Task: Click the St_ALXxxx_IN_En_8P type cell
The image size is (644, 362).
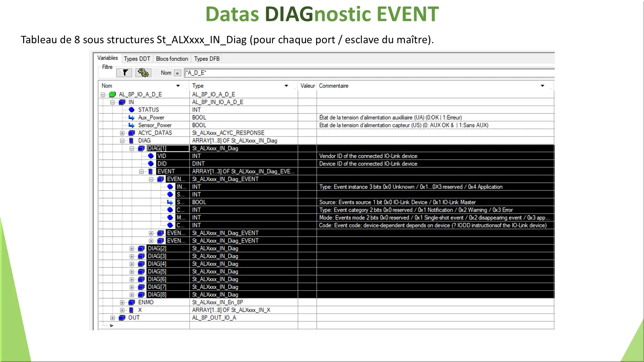Action: pyautogui.click(x=243, y=302)
